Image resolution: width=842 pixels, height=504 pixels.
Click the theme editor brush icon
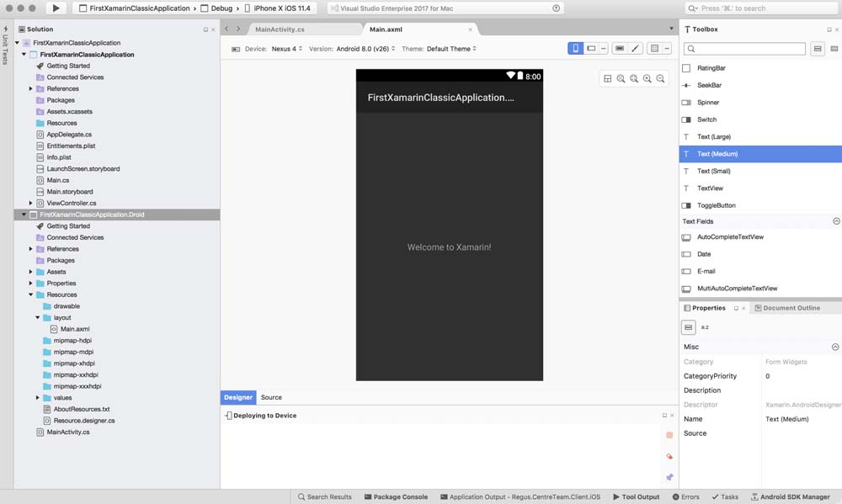[635, 49]
